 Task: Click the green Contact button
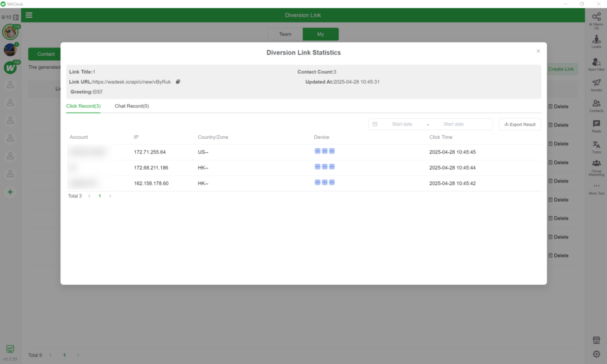coord(46,54)
